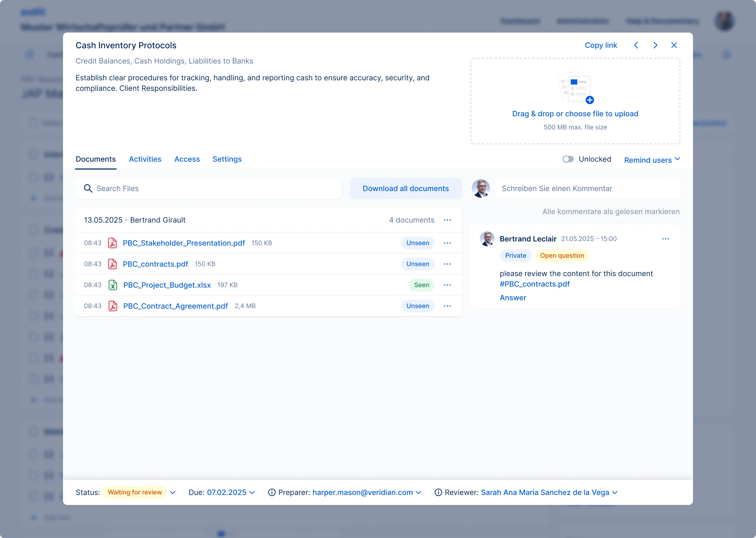The height and width of the screenshot is (538, 756).
Task: Click info icon next to Preparer
Action: (x=272, y=492)
